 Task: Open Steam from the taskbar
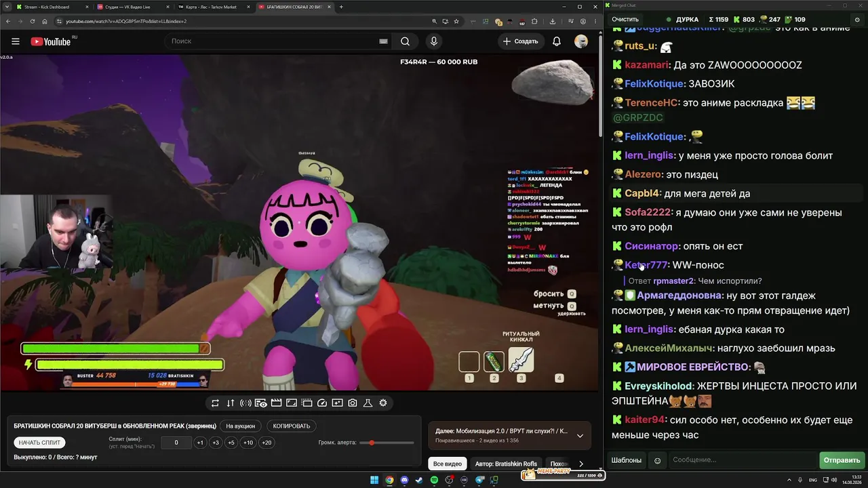point(419,480)
